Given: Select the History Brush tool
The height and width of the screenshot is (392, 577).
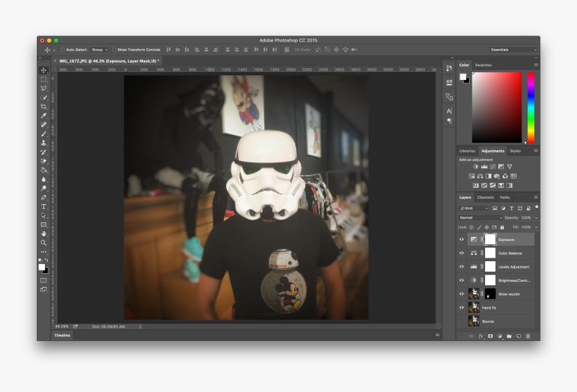Looking at the screenshot, I should tap(44, 152).
